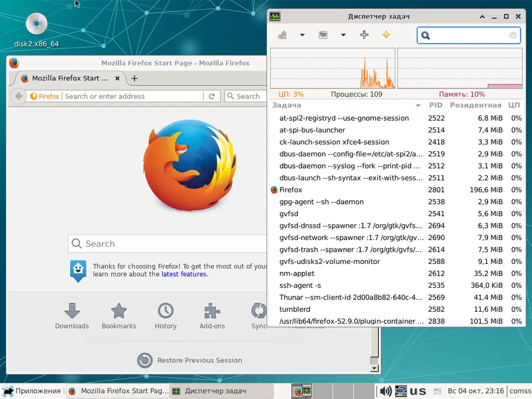Select ck-launch-session xfce4-session row
The height and width of the screenshot is (399, 532).
[x=396, y=142]
